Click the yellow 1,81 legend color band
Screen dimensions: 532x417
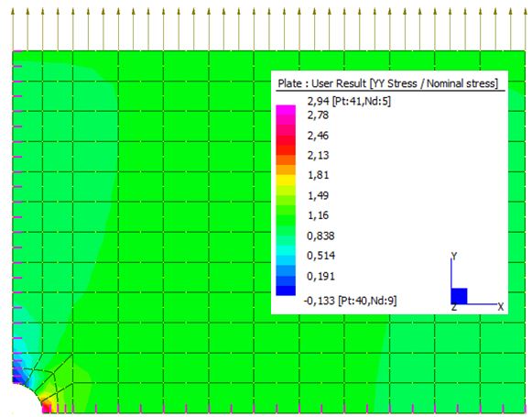coord(286,180)
